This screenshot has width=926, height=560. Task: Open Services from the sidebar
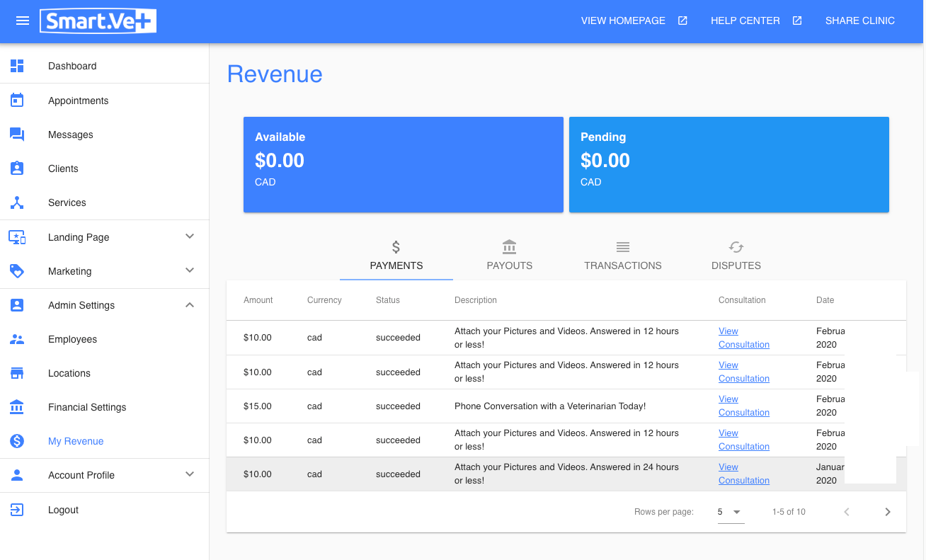point(104,202)
